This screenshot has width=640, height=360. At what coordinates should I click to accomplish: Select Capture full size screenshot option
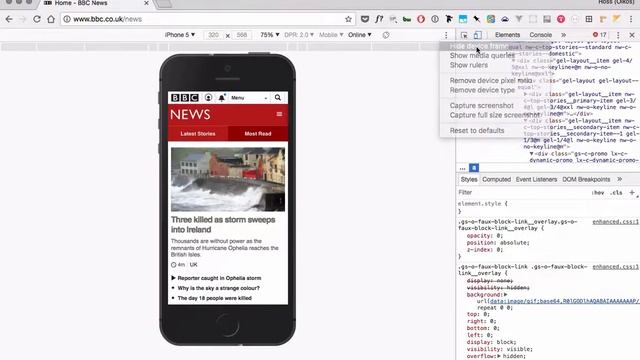pyautogui.click(x=495, y=115)
